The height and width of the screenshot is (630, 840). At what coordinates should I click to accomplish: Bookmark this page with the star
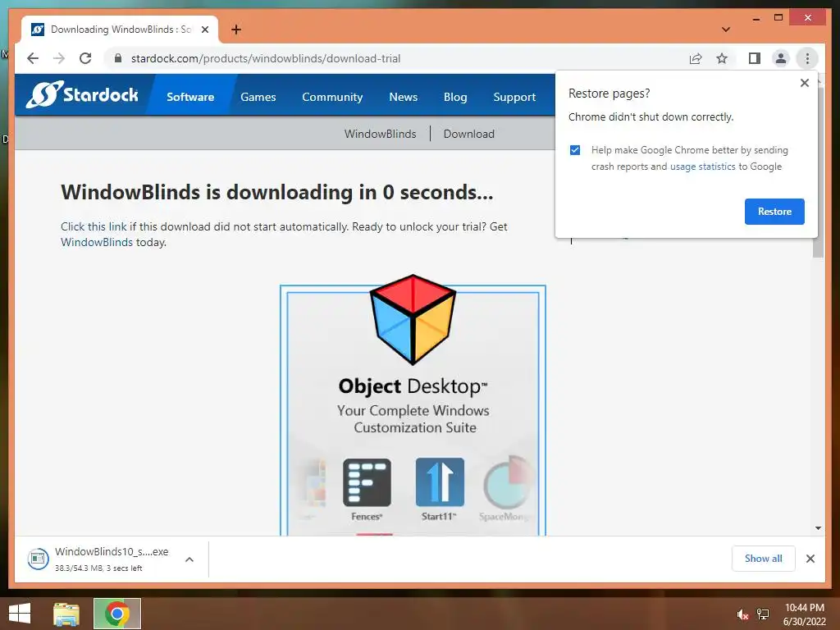tap(722, 58)
